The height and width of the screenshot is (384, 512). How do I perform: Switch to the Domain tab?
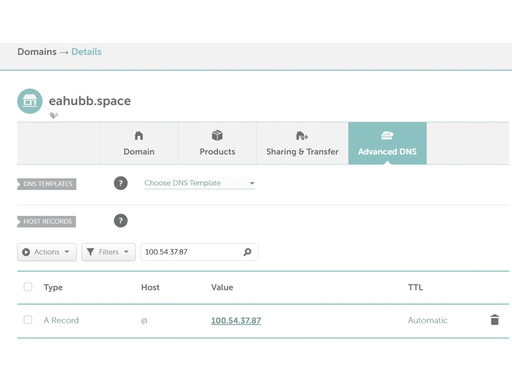(139, 143)
